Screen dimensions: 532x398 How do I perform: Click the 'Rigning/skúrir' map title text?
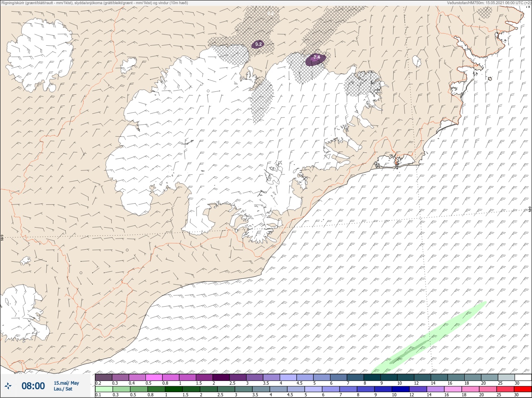95,3
